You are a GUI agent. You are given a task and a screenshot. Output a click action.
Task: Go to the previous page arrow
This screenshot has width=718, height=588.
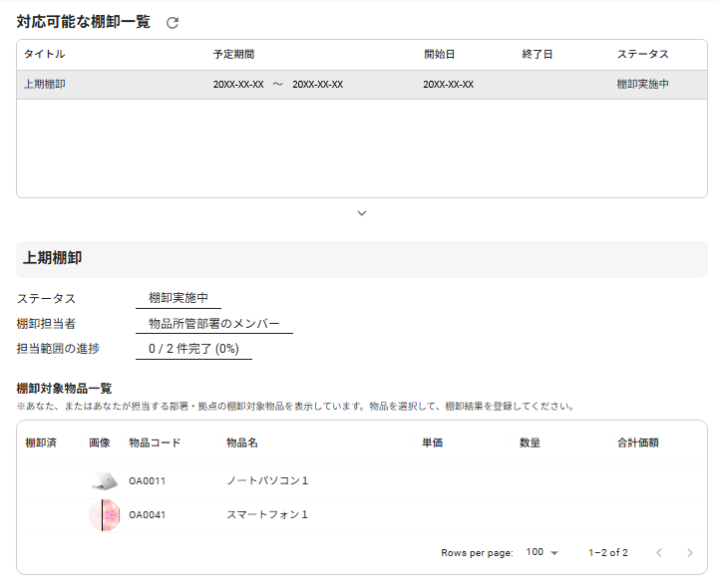[x=659, y=553]
